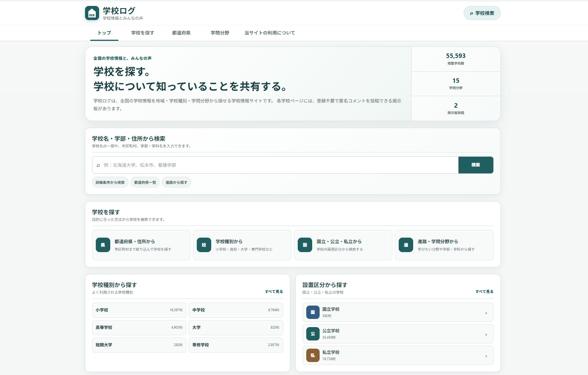Click the 詳細条件から検索 chip
This screenshot has height=375, width=588.
pyautogui.click(x=110, y=182)
